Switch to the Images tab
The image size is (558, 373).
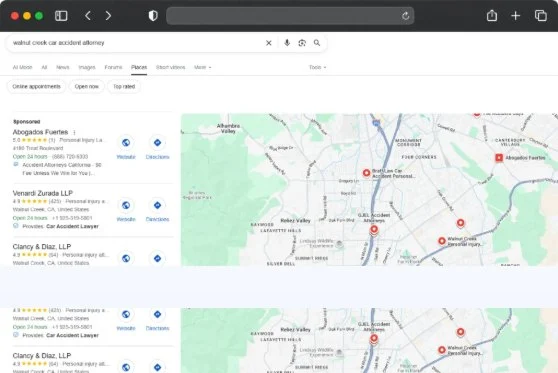coord(87,67)
